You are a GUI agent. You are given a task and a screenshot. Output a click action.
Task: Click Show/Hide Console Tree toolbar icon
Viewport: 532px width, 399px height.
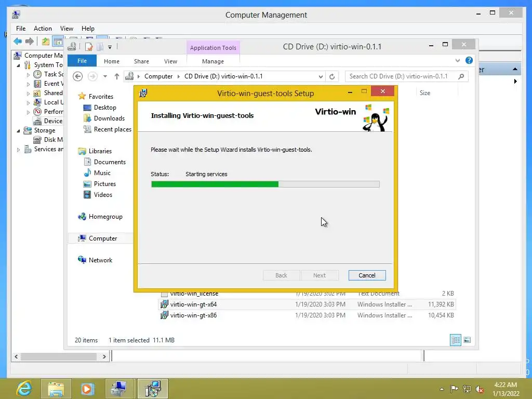58,42
